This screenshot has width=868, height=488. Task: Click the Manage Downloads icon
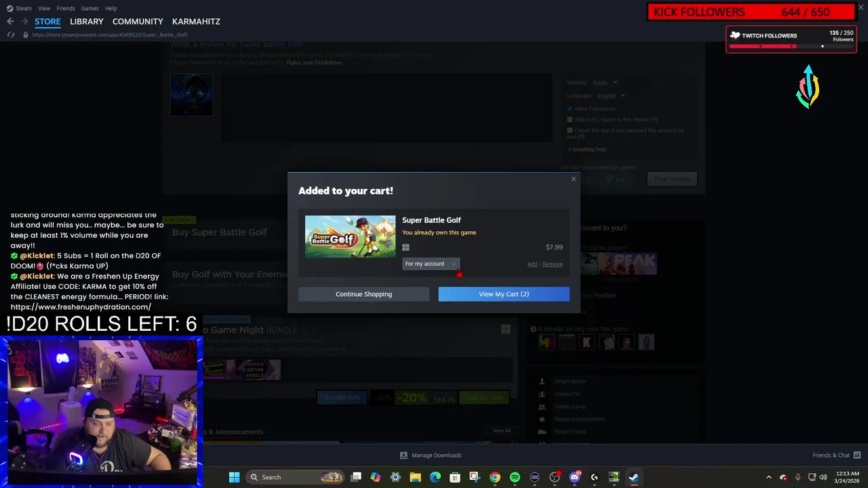point(403,455)
